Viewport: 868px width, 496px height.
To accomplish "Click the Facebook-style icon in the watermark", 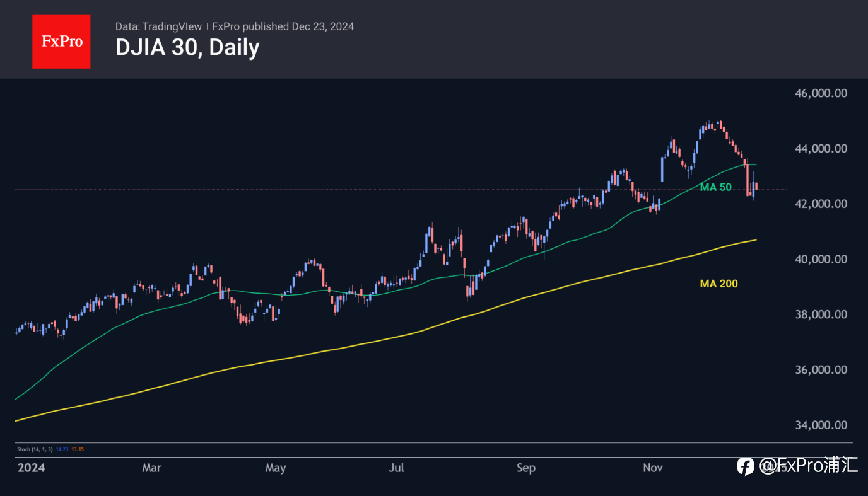I will (x=746, y=466).
